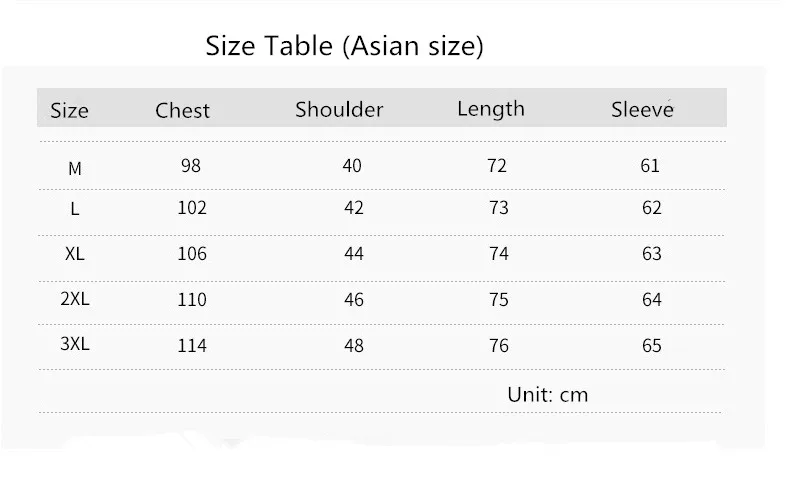Select the 2XL size row label
The image size is (790, 490).
pos(75,299)
